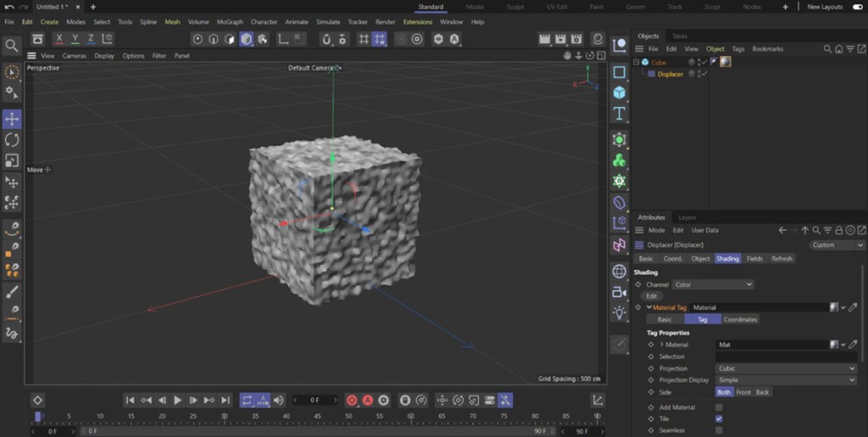Click the Mat material thumbnail swatch
Image resolution: width=868 pixels, height=437 pixels.
coord(834,345)
